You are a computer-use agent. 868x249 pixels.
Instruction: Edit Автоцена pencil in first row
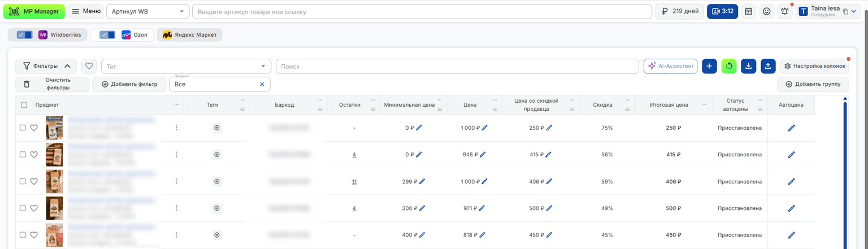(x=791, y=128)
